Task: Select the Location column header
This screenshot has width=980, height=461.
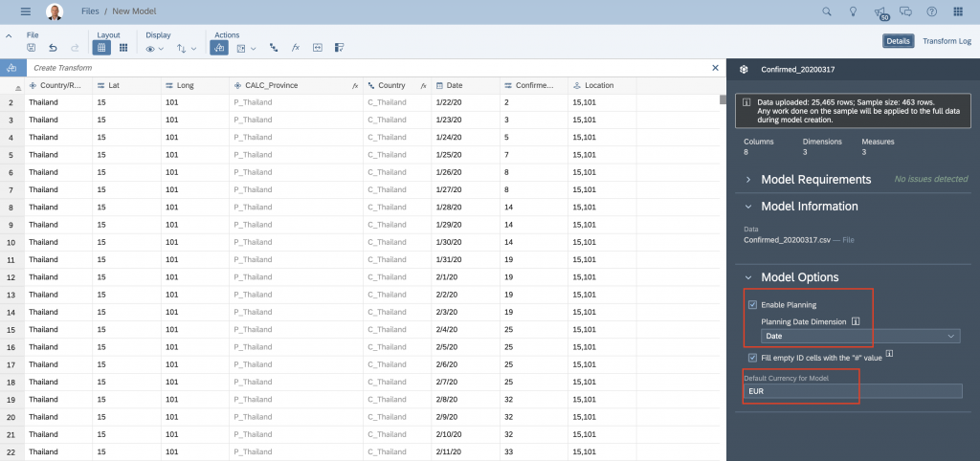Action: click(602, 85)
